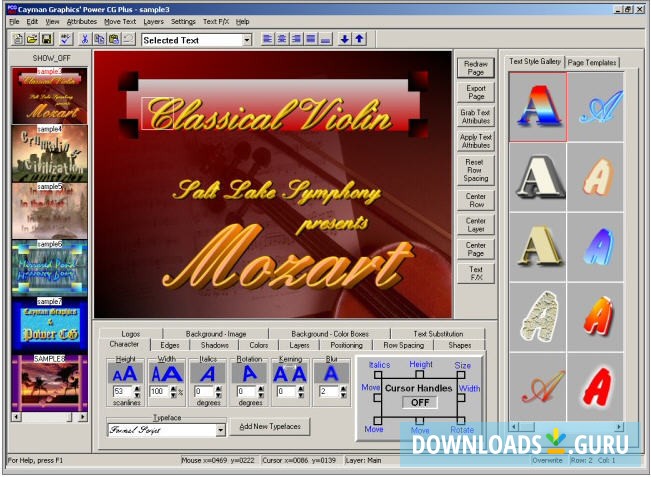Center align text using toolbar icon
Viewport: 651px width, 477px height.
(282, 39)
